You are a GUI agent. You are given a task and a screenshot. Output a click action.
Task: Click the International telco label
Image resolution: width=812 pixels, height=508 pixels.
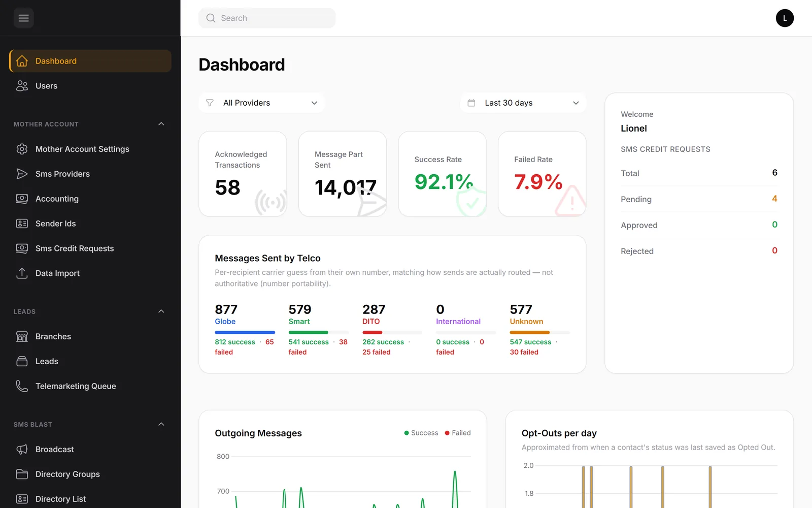point(458,322)
